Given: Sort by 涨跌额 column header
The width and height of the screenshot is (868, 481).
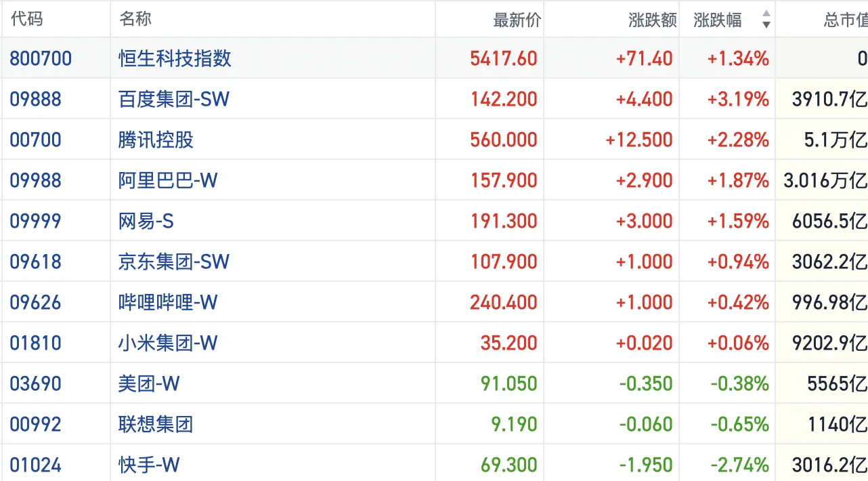Looking at the screenshot, I should click(x=652, y=20).
